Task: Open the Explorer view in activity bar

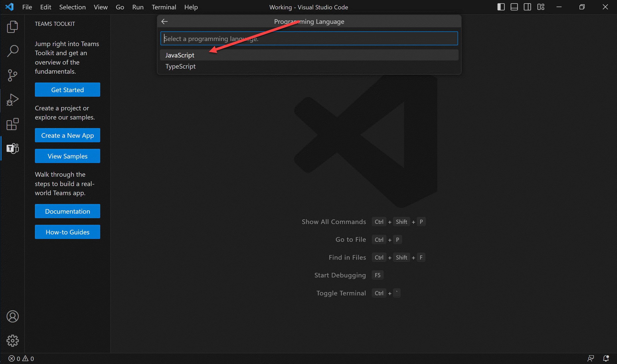Action: point(12,27)
